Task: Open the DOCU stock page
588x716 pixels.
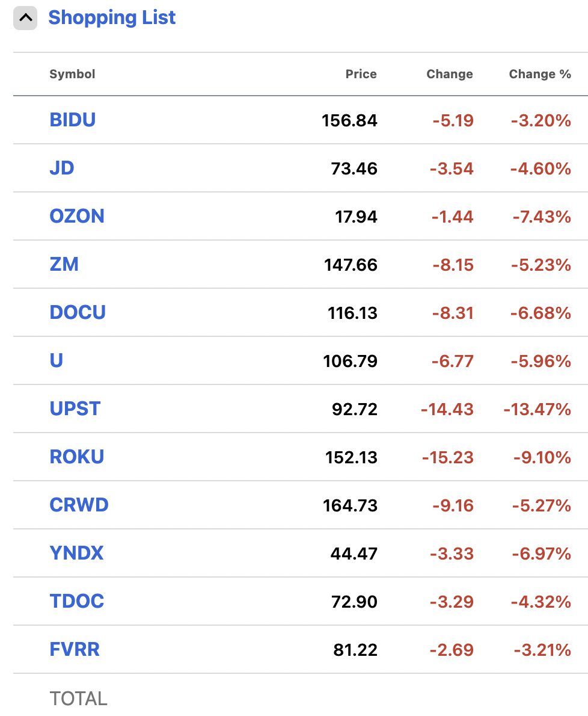Action: pos(77,312)
